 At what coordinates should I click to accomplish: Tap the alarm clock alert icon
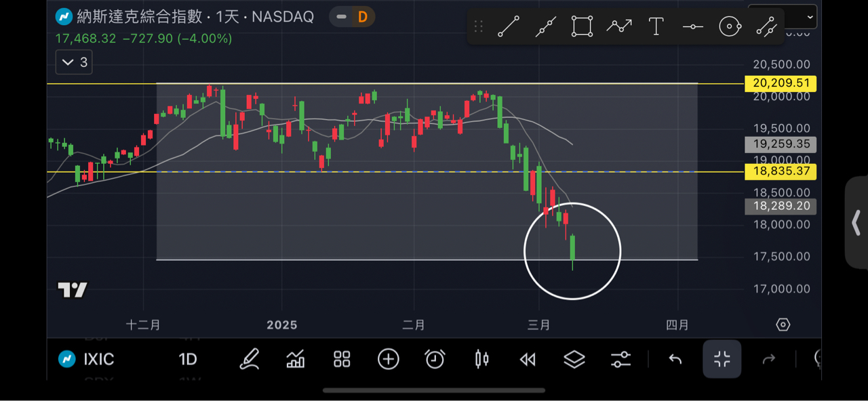pyautogui.click(x=435, y=359)
